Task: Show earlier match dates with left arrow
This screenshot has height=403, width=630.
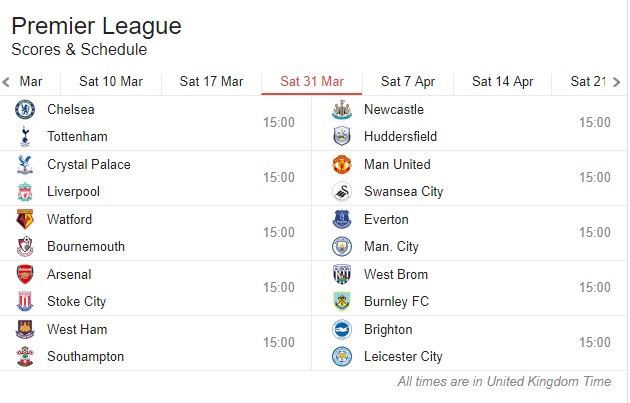Action: pyautogui.click(x=6, y=82)
